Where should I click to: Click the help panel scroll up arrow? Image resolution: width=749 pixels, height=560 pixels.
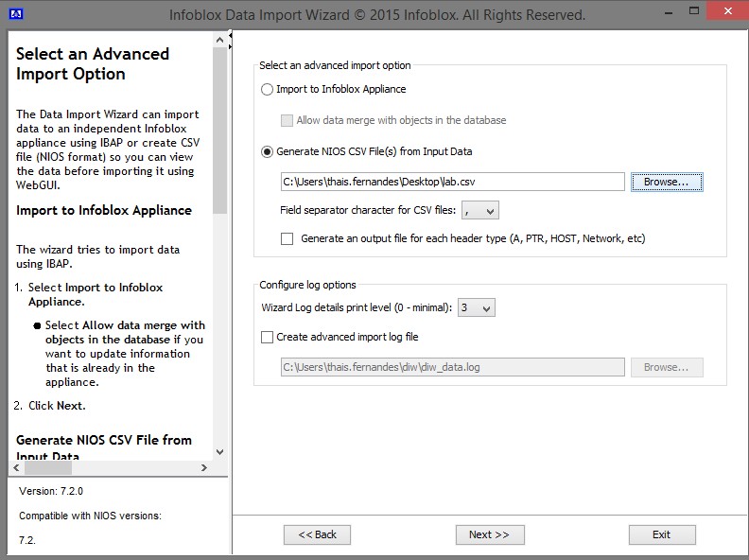pyautogui.click(x=220, y=43)
